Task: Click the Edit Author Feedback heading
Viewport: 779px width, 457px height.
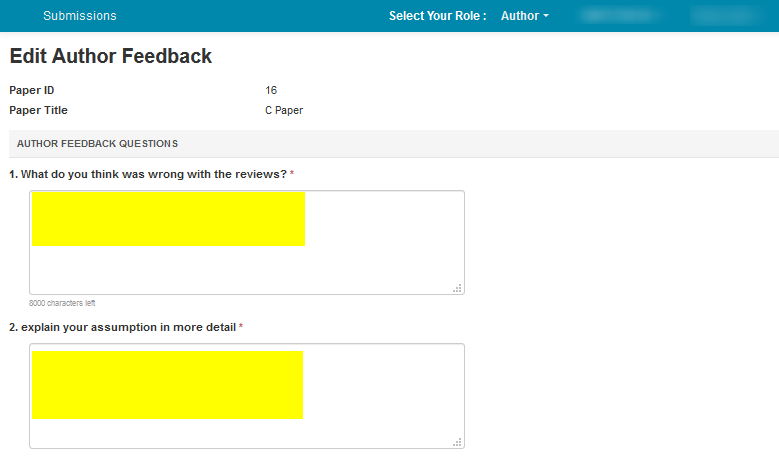Action: click(x=111, y=56)
